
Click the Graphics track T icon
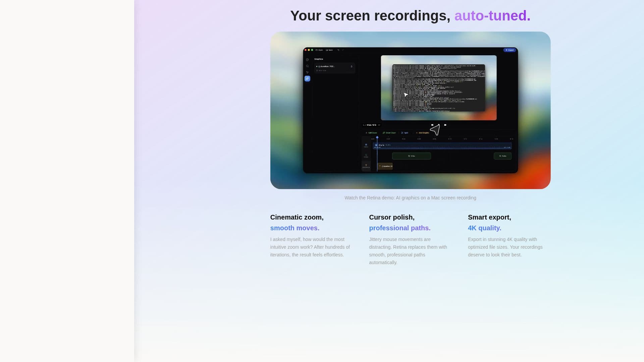tap(366, 166)
